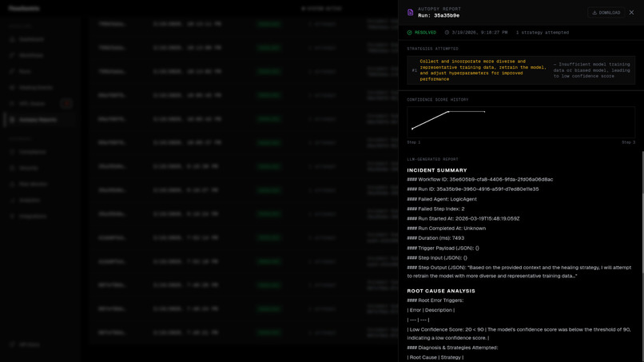Select the 'Step 3' chart axis label
The width and height of the screenshot is (644, 362).
(628, 142)
